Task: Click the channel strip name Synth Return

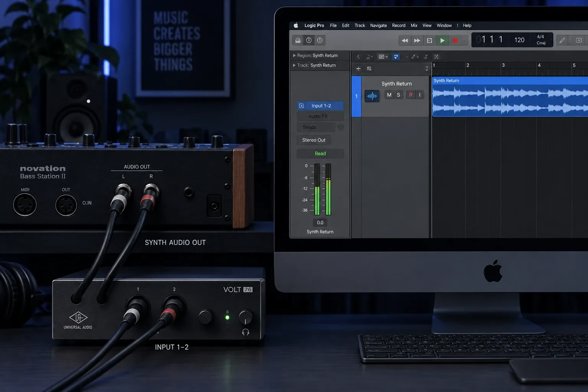Action: [320, 232]
